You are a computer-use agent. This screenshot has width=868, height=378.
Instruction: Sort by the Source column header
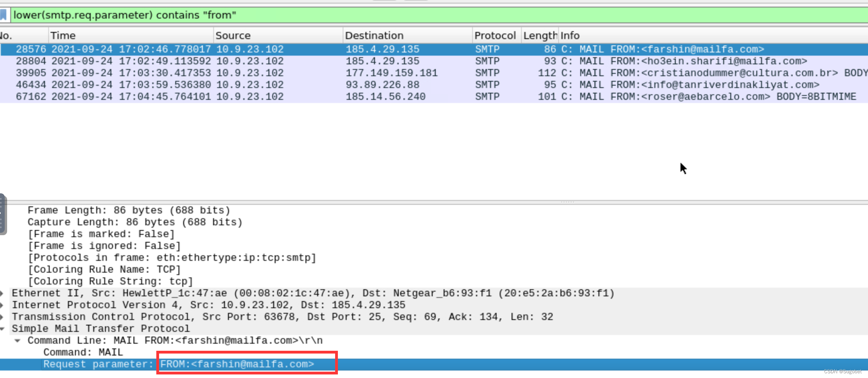click(x=278, y=36)
